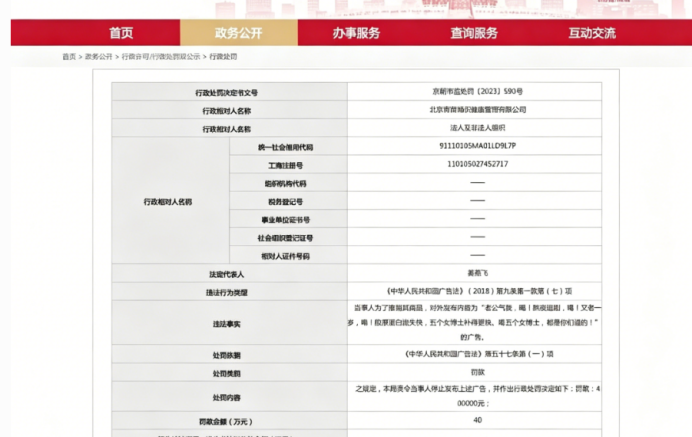
Task: Select the document number ending 590号
Action: tap(478, 91)
